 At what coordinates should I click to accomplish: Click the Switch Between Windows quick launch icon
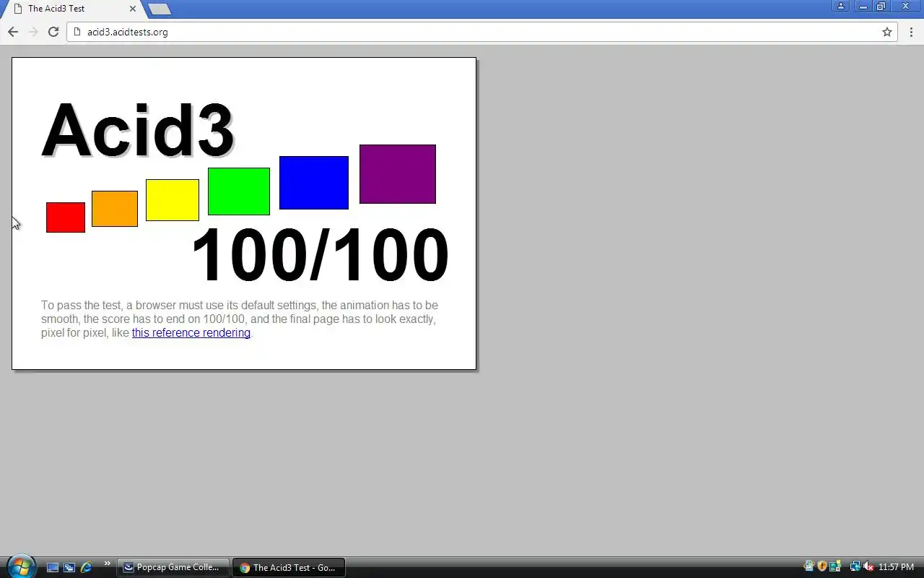pyautogui.click(x=69, y=568)
